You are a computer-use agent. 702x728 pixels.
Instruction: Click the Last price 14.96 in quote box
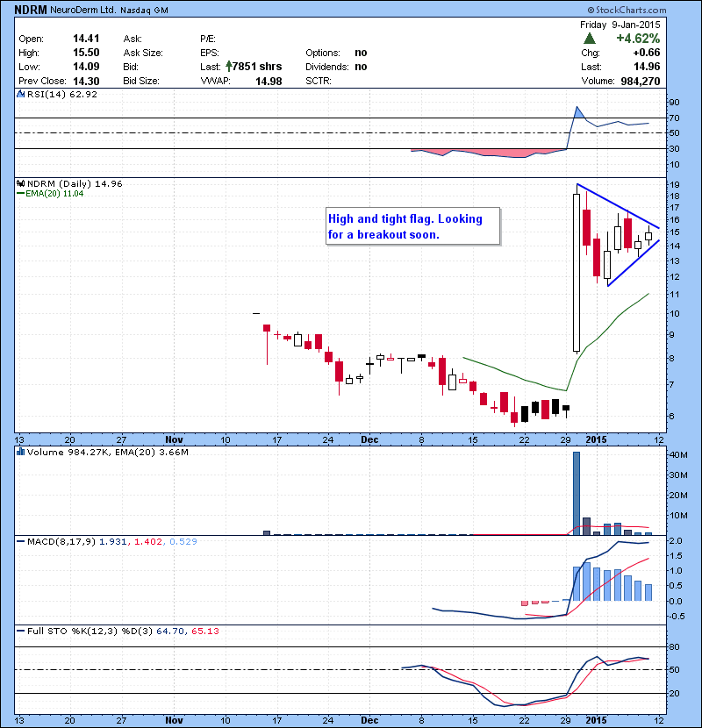coord(647,67)
